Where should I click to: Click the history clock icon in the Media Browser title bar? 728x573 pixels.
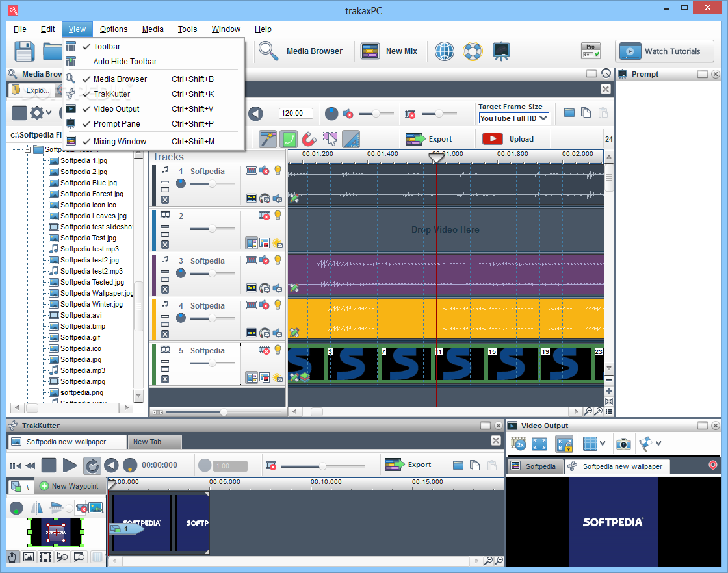click(606, 73)
